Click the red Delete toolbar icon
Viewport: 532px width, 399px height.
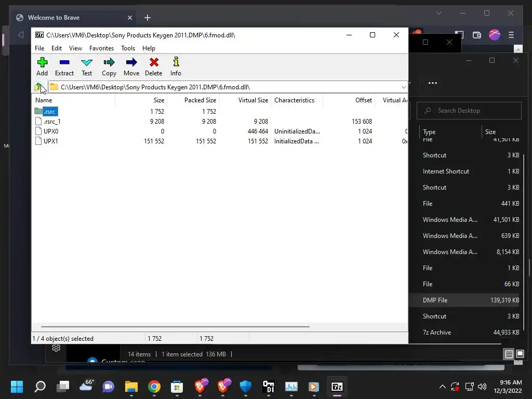click(154, 66)
